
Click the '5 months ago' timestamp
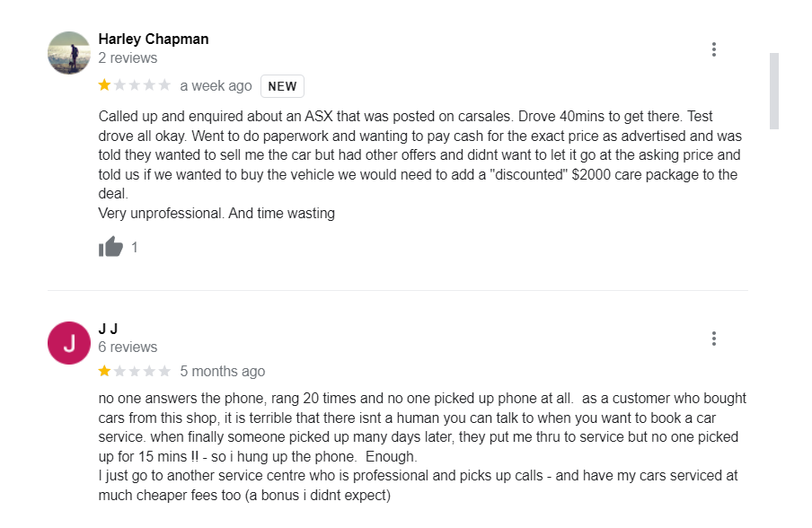[223, 371]
